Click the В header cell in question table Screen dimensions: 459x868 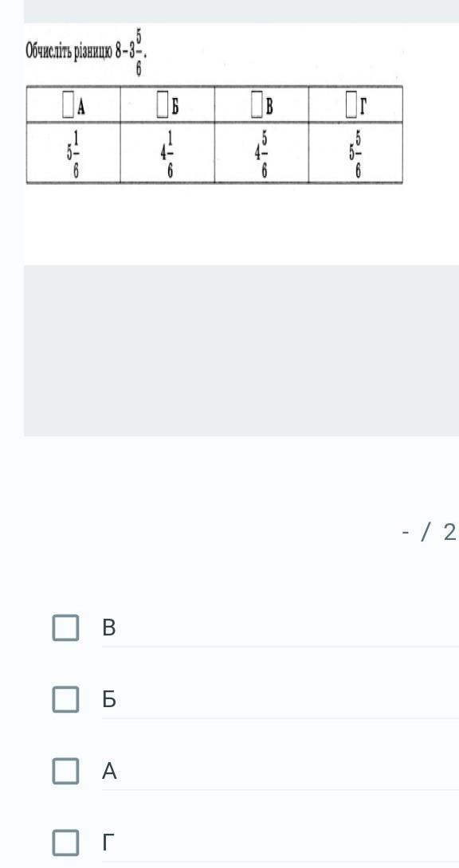[x=262, y=105]
